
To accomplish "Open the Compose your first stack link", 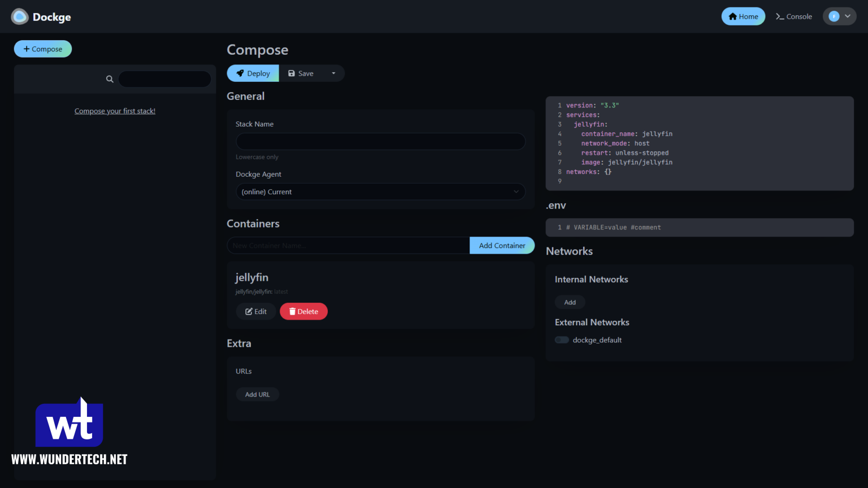I will (x=115, y=111).
